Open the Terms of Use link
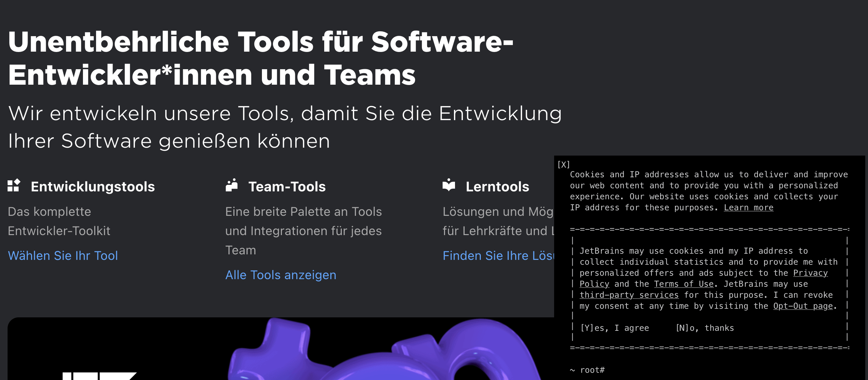868x380 pixels. (x=684, y=284)
